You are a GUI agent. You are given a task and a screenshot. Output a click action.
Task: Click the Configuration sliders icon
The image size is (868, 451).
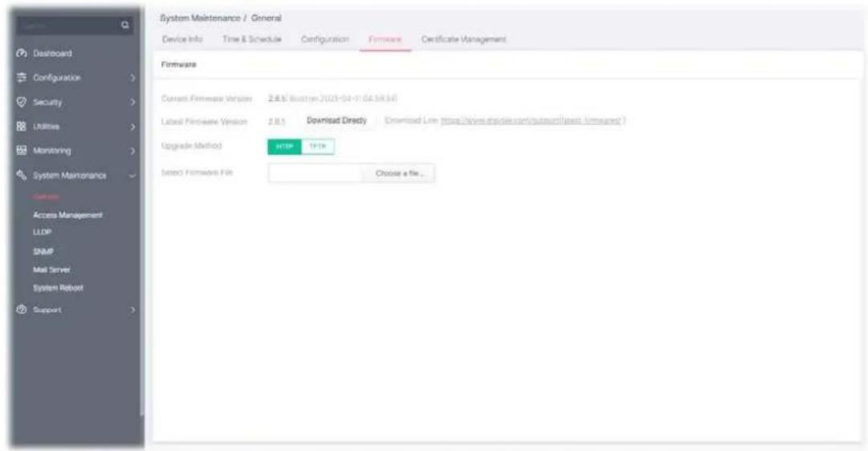point(22,78)
